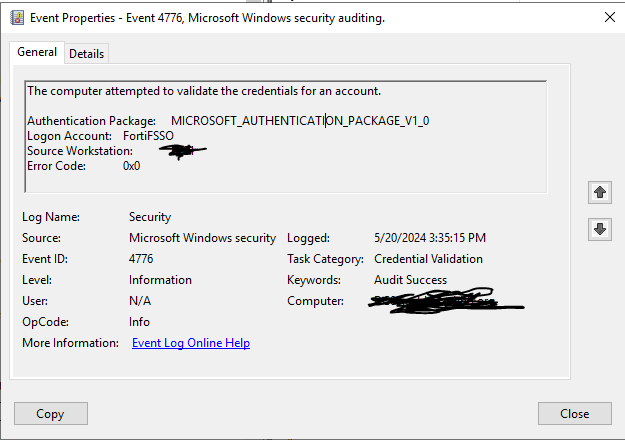Click the Log Name value Security
The width and height of the screenshot is (625, 440).
tap(150, 216)
